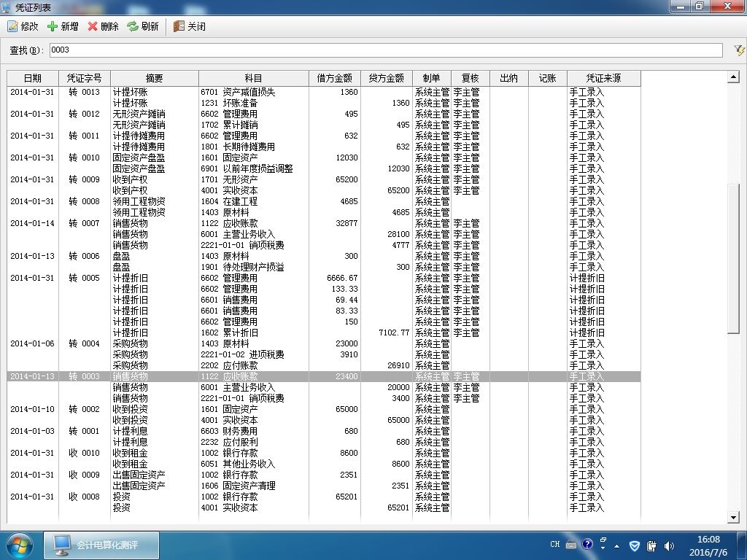Click the filter funnel icon beside the search box
The height and width of the screenshot is (560, 747).
(x=739, y=50)
